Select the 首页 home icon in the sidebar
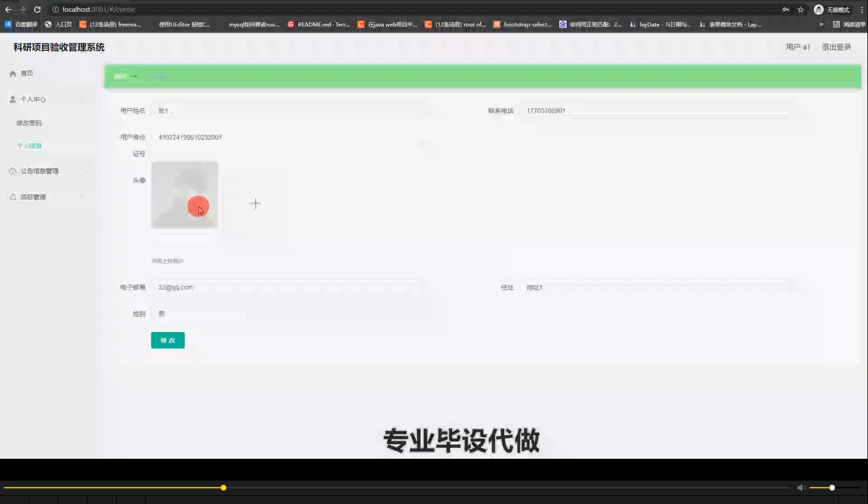 [x=11, y=73]
